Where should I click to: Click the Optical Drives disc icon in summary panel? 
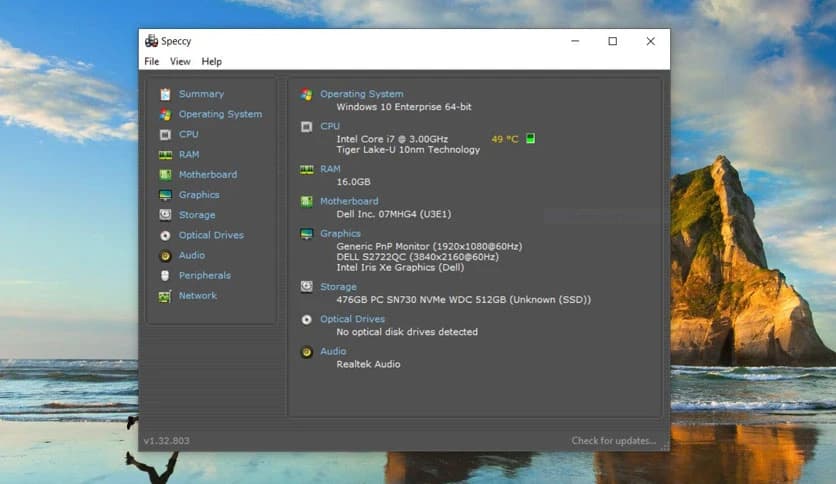[307, 320]
